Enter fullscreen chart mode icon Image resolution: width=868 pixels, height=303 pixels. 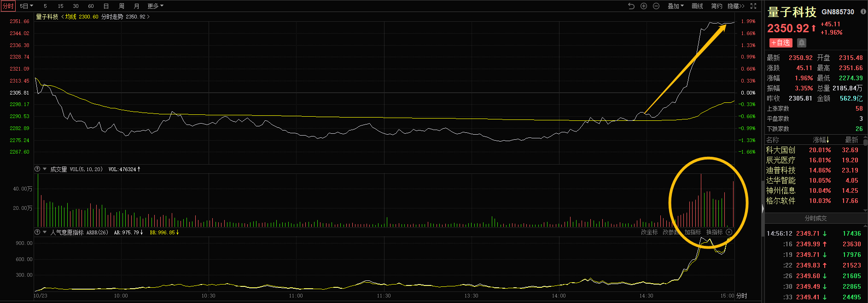coord(753,6)
